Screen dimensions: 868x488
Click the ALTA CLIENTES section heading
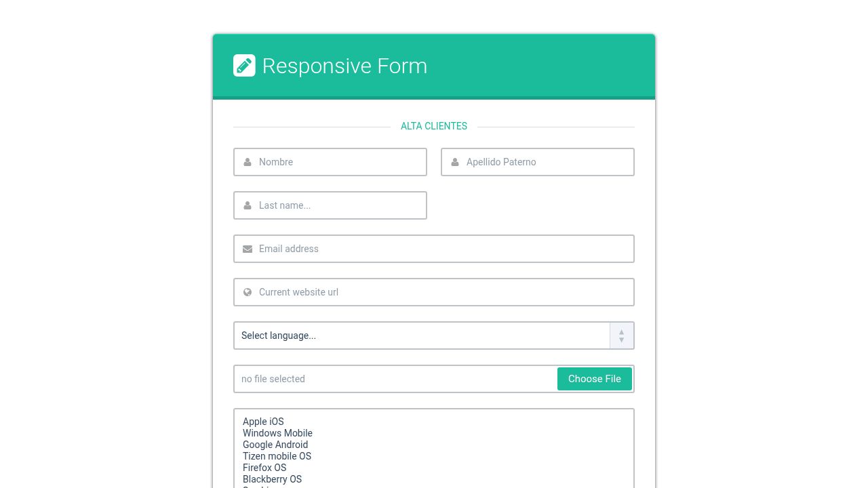[x=434, y=126]
